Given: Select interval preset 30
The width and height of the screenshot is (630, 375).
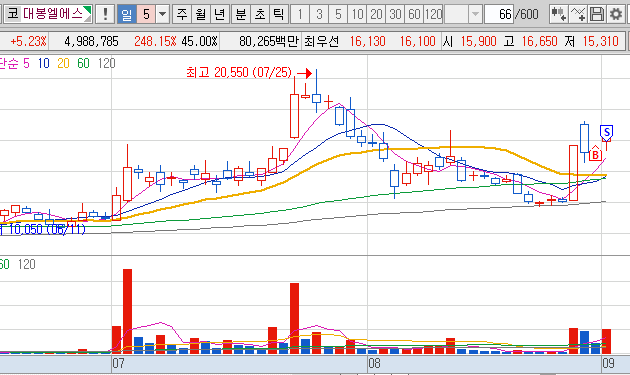Looking at the screenshot, I should 395,14.
